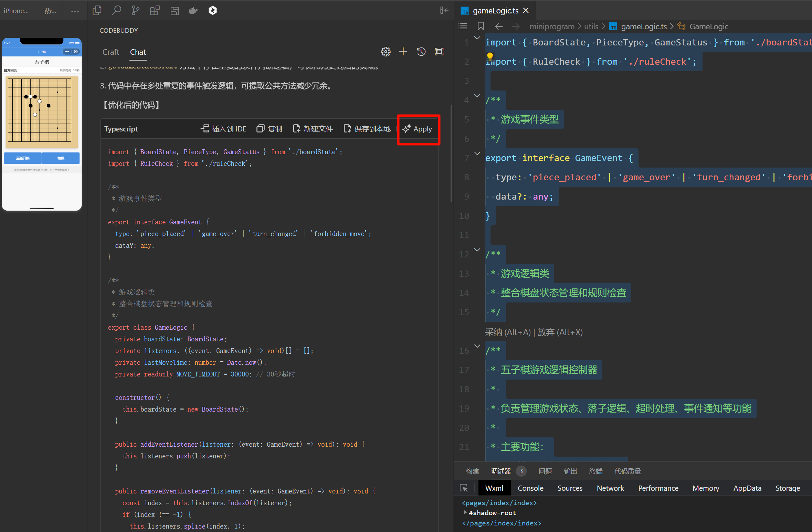Open the extensions icon in toolbar

(x=155, y=11)
